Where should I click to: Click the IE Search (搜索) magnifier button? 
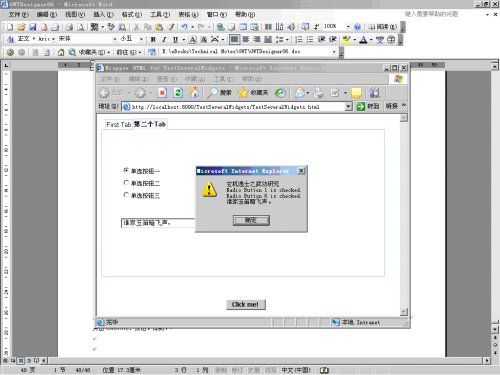click(219, 93)
